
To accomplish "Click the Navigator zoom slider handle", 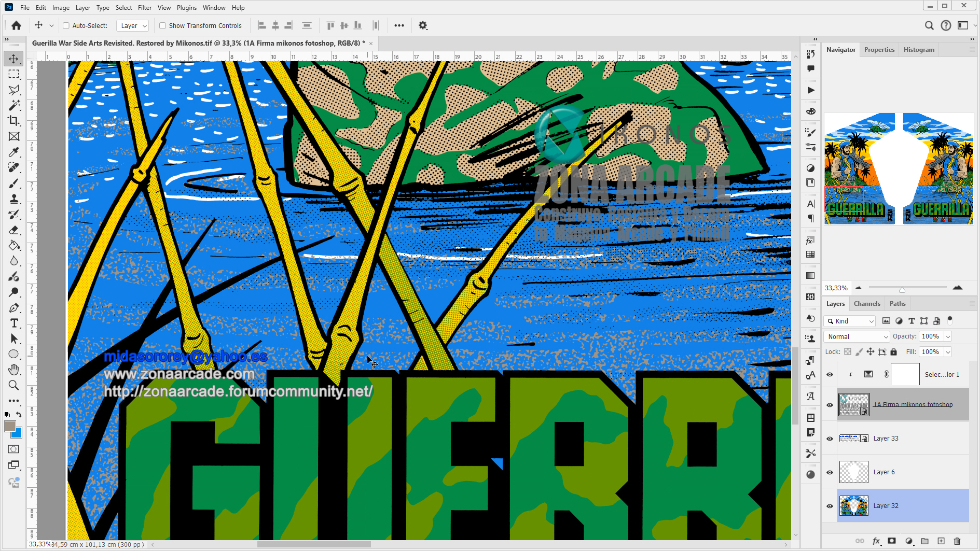I will 902,290.
